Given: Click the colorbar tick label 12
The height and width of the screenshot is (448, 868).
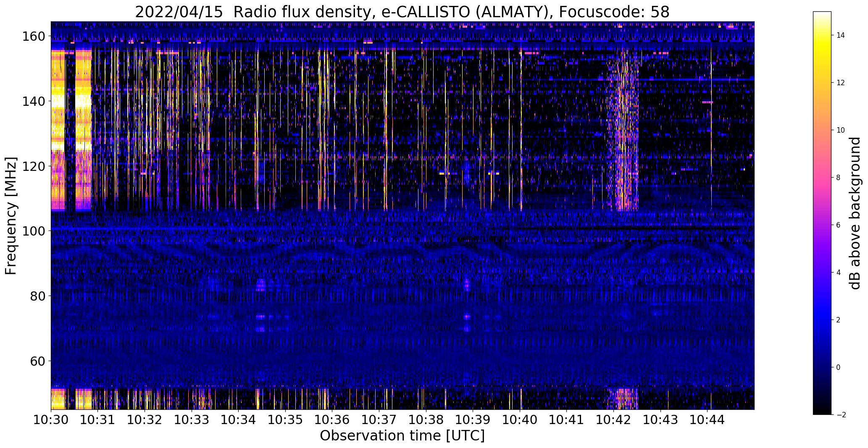Looking at the screenshot, I should point(840,83).
